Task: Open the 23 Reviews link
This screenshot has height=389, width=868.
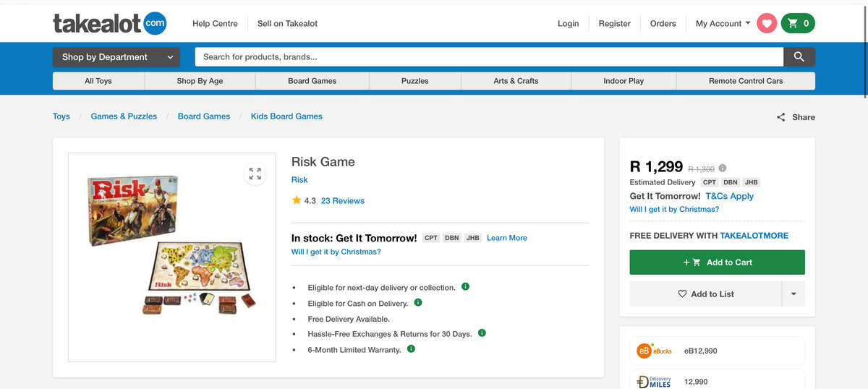Action: coord(342,201)
